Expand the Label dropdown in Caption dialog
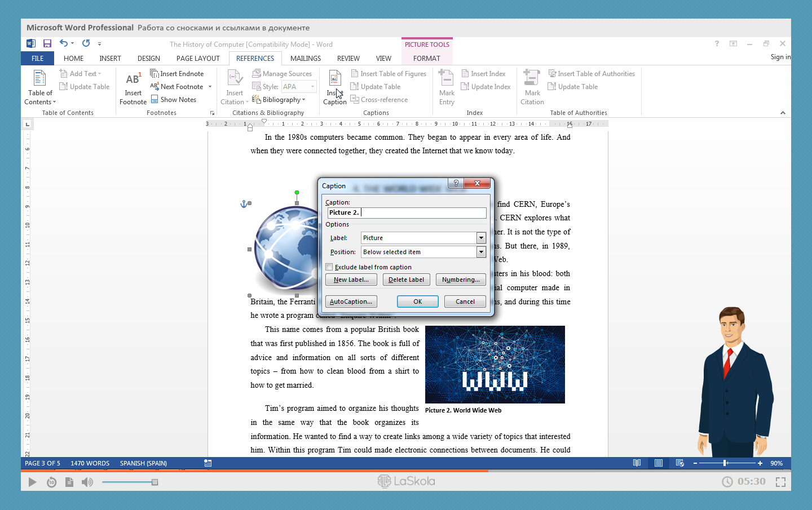 point(481,238)
